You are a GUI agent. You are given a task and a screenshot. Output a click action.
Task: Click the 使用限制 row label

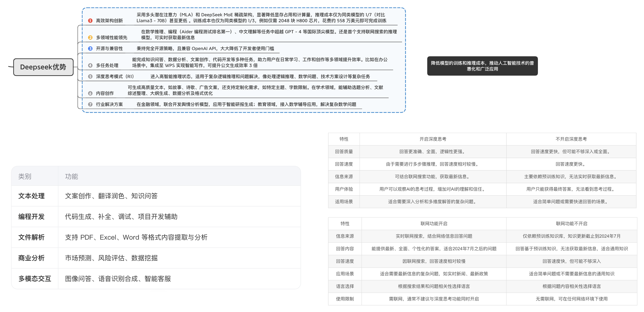pos(345,299)
